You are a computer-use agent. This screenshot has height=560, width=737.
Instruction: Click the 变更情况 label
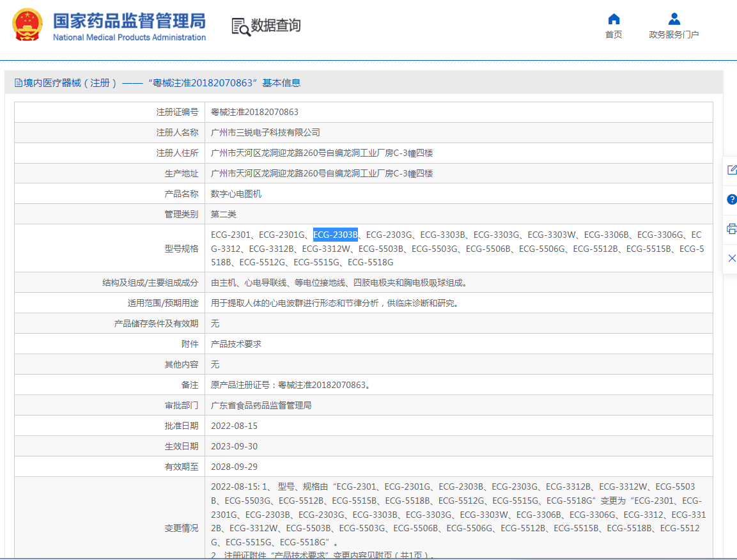(x=182, y=529)
